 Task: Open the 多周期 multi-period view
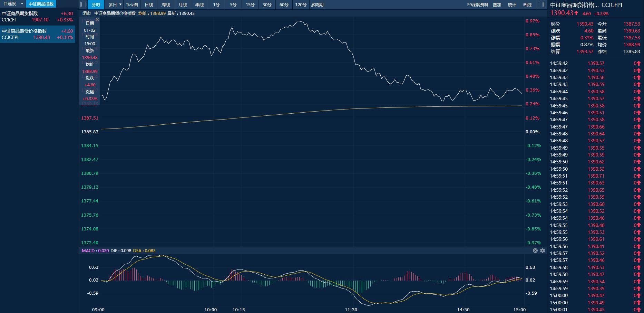point(317,4)
